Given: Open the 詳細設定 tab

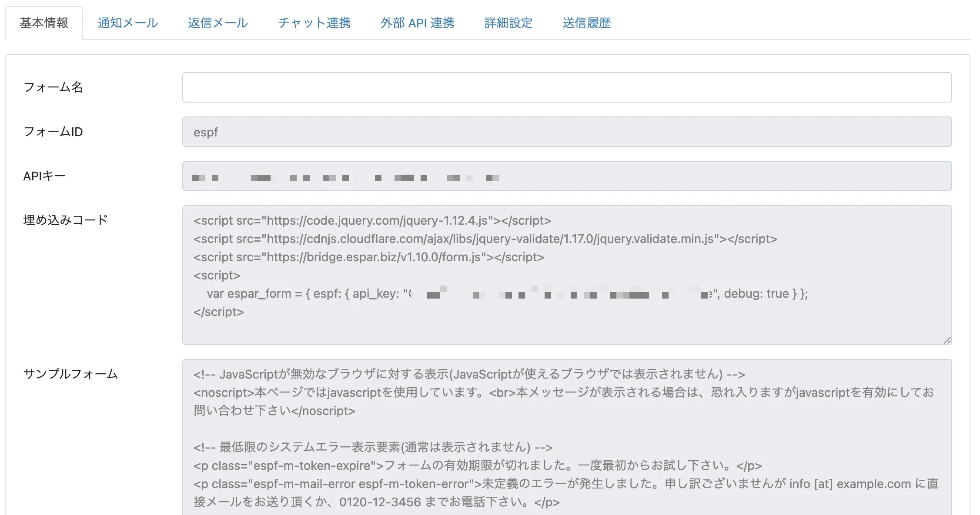Looking at the screenshot, I should point(508,23).
